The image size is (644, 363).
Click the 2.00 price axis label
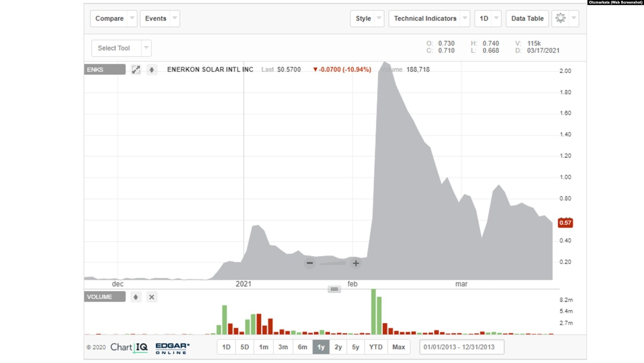565,71
